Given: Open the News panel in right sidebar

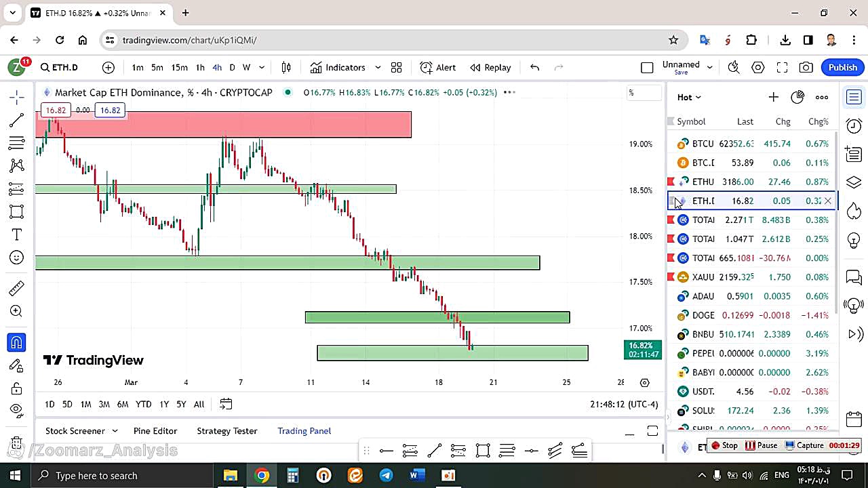Looking at the screenshot, I should [x=854, y=155].
